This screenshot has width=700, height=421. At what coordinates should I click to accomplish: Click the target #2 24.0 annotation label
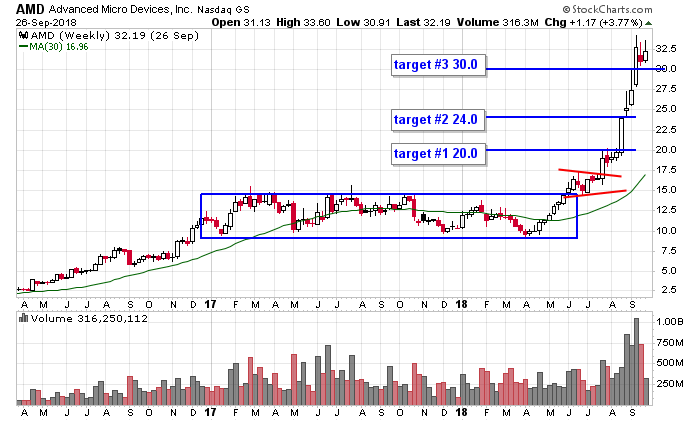pyautogui.click(x=438, y=120)
